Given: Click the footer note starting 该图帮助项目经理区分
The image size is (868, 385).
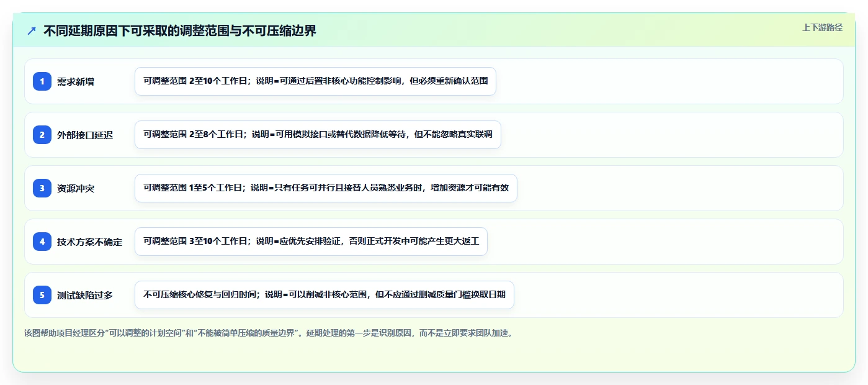Looking at the screenshot, I should point(268,333).
